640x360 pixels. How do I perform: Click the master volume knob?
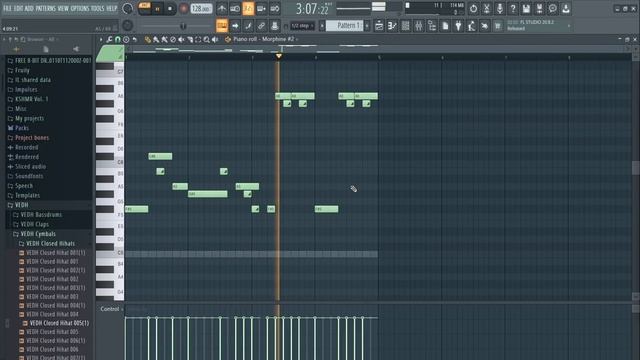(x=127, y=8)
